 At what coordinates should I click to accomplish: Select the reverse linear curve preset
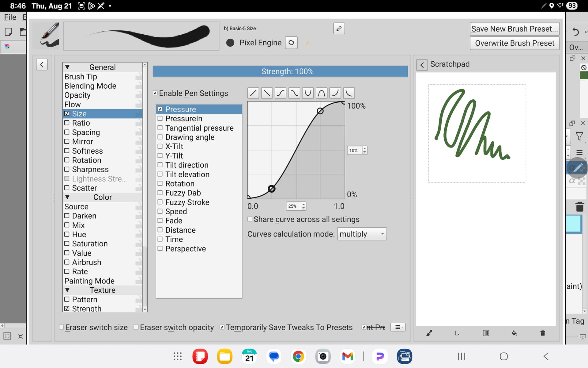tap(267, 93)
